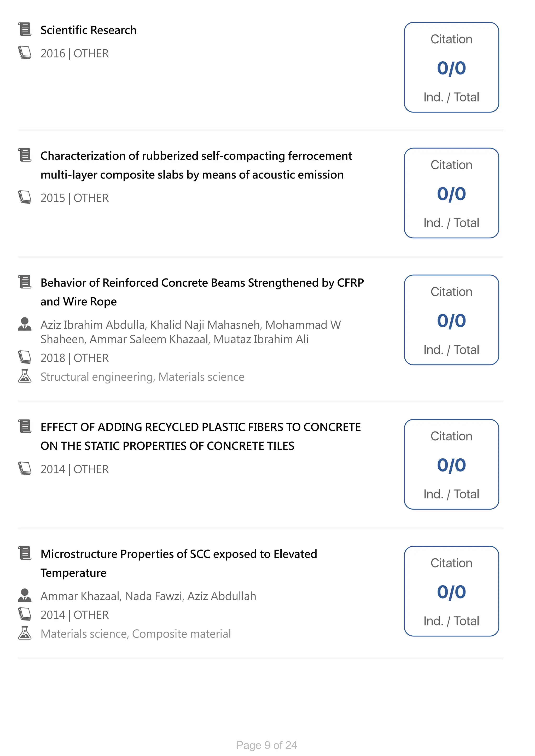The height and width of the screenshot is (756, 535).
Task: Click the Citation box for the Microstructure paper
Action: tap(451, 591)
